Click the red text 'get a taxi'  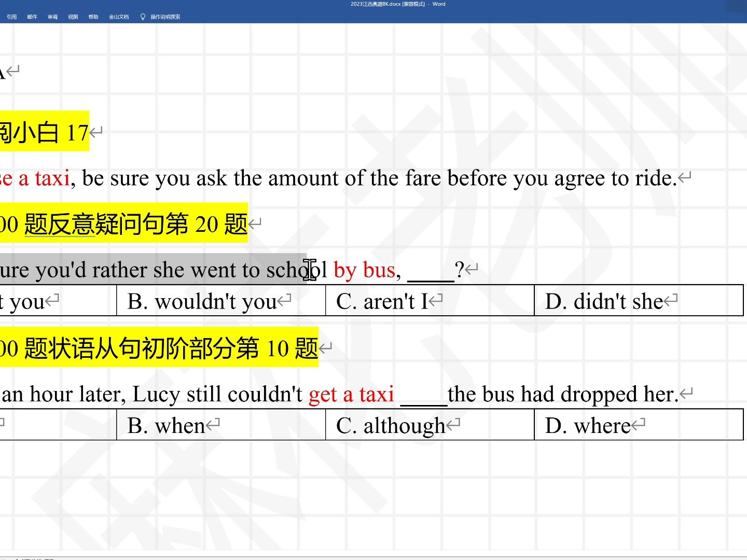coord(351,395)
